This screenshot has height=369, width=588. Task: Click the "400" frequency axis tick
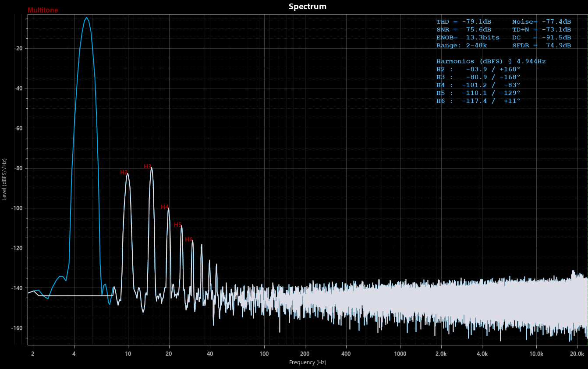tap(346, 353)
